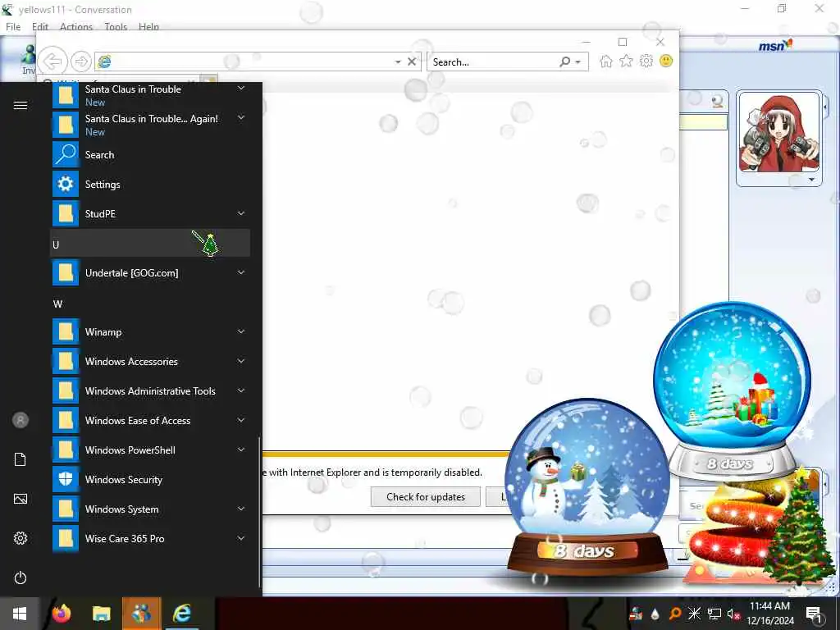Expand Windows Ease of Access chevron
840x630 pixels.
241,420
